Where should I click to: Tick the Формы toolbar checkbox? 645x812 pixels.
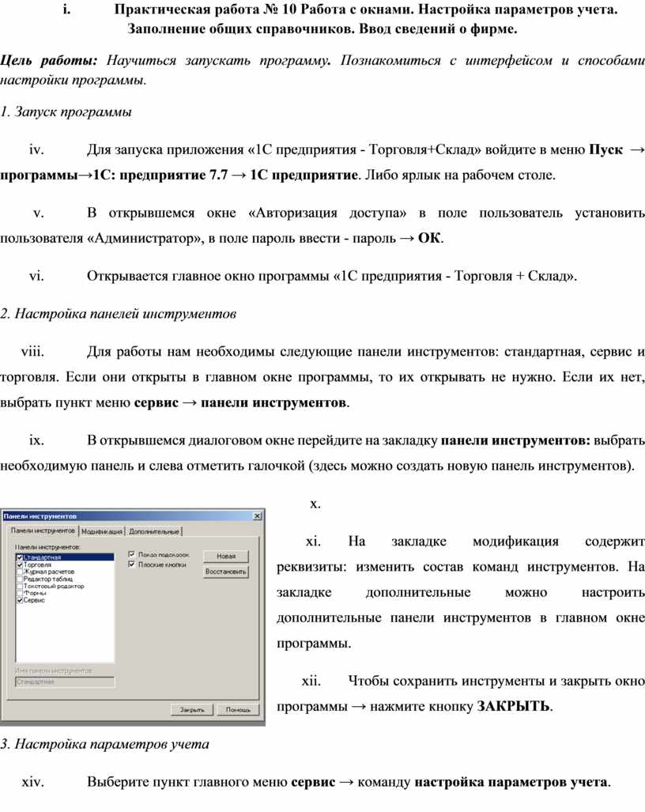[20, 593]
